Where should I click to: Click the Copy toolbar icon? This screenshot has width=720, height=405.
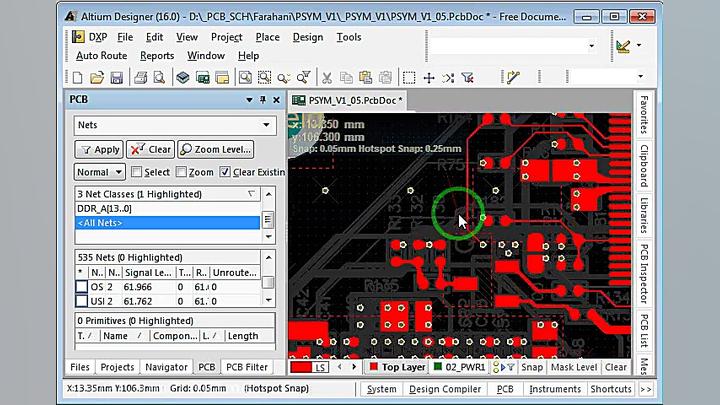point(346,78)
